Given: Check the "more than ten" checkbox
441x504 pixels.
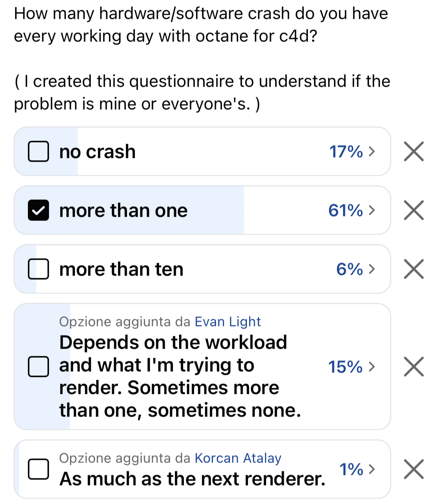Looking at the screenshot, I should click(x=38, y=269).
